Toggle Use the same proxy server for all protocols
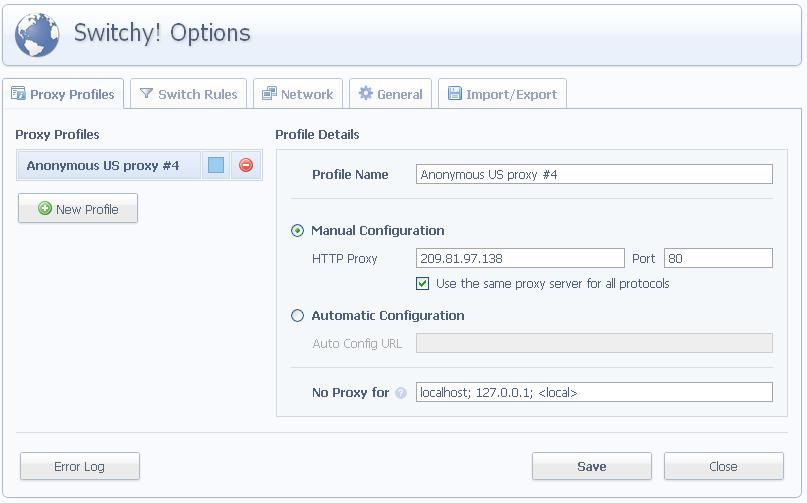 pos(423,284)
